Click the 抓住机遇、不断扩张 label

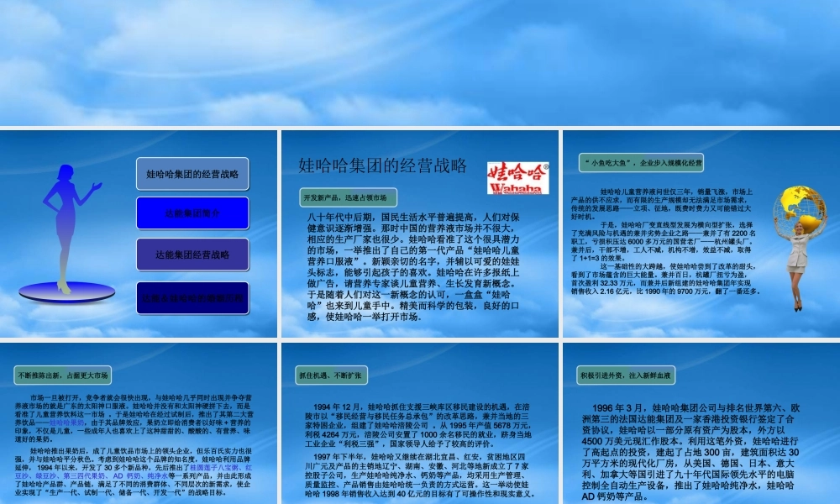pos(330,375)
